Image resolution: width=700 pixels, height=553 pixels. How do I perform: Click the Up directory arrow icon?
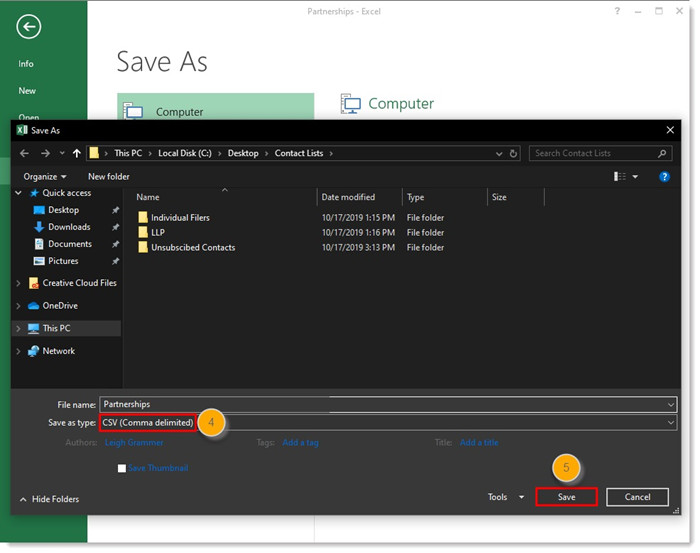[77, 153]
